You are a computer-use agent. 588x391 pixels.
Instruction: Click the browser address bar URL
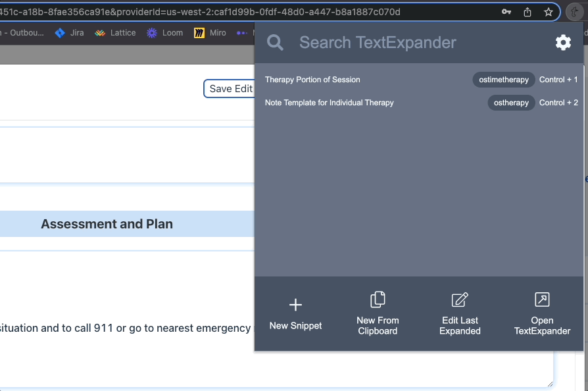pos(200,12)
